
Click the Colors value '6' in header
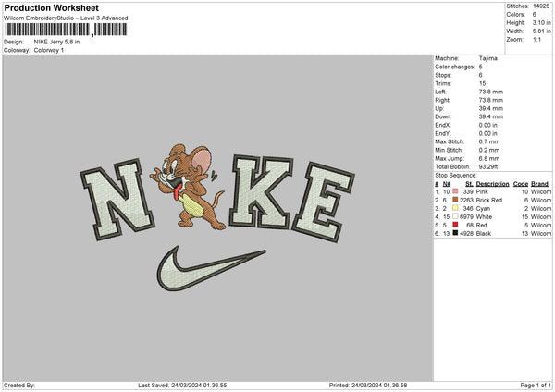click(534, 15)
